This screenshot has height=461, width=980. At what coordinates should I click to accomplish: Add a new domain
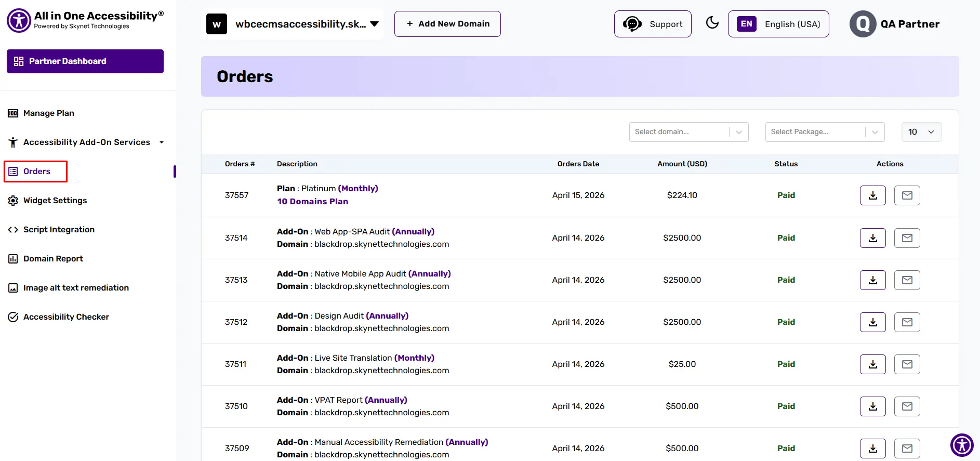coord(447,24)
